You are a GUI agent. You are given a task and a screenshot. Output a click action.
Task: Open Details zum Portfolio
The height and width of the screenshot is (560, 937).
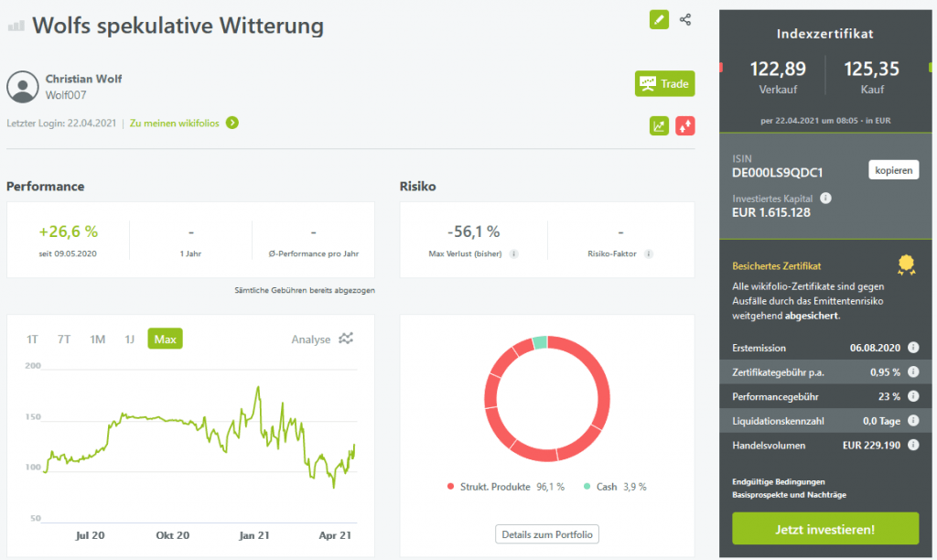coord(546,533)
